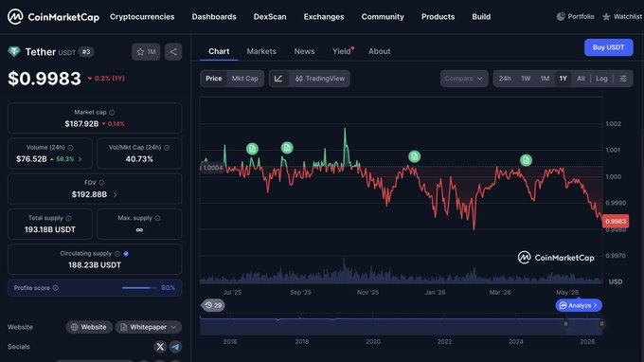This screenshot has height=362, width=644.
Task: Click the Tether coin logo
Action: (x=14, y=52)
